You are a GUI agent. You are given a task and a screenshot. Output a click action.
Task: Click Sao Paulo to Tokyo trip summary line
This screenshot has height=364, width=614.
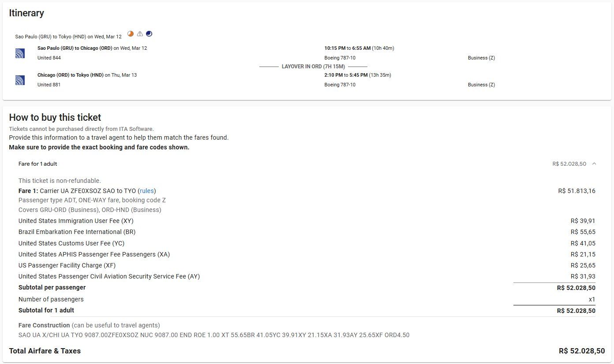(68, 37)
